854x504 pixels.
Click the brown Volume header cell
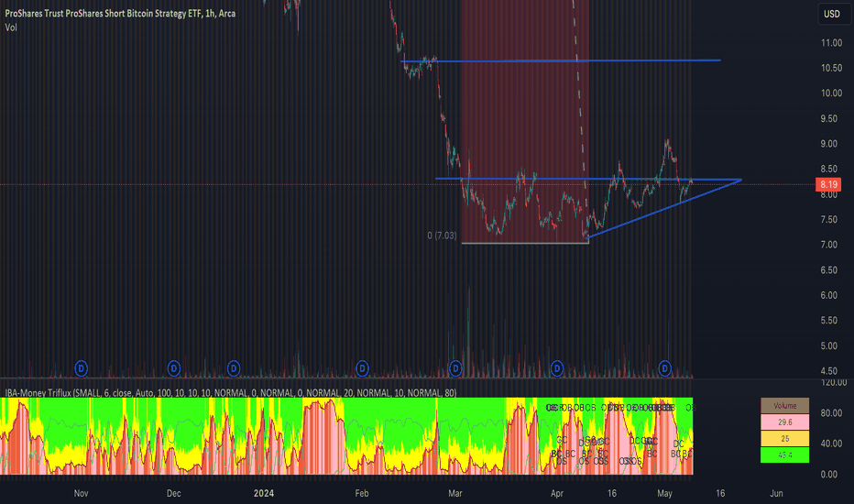pyautogui.click(x=785, y=406)
